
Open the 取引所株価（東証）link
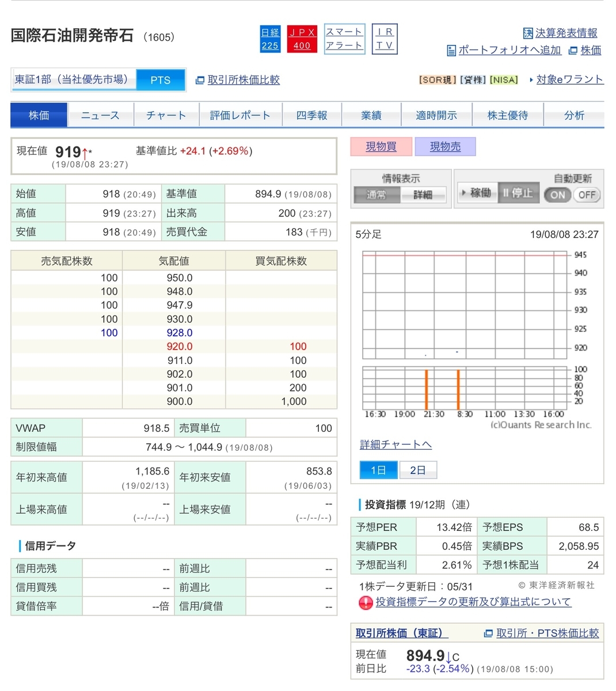pyautogui.click(x=402, y=633)
